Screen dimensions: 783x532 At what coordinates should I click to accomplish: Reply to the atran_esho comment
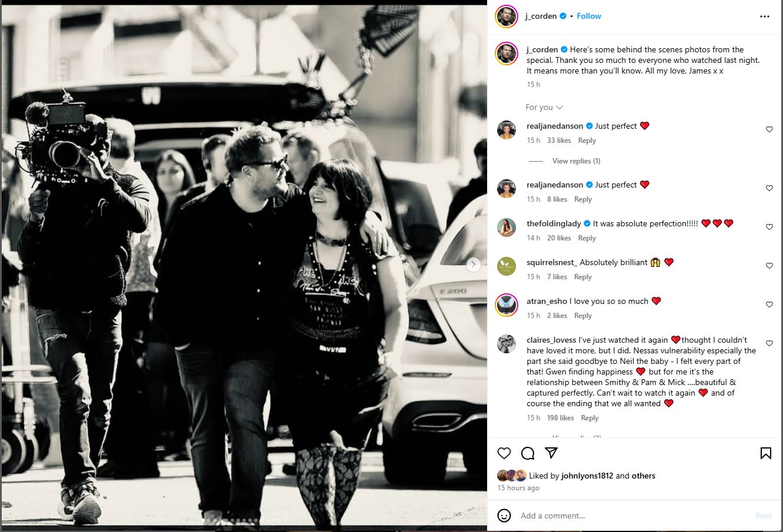point(583,316)
